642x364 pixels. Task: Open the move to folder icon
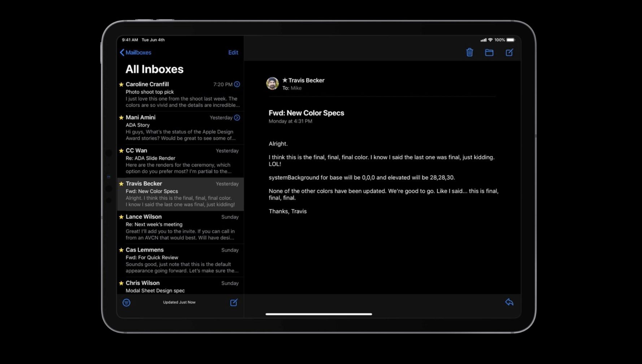click(x=489, y=52)
